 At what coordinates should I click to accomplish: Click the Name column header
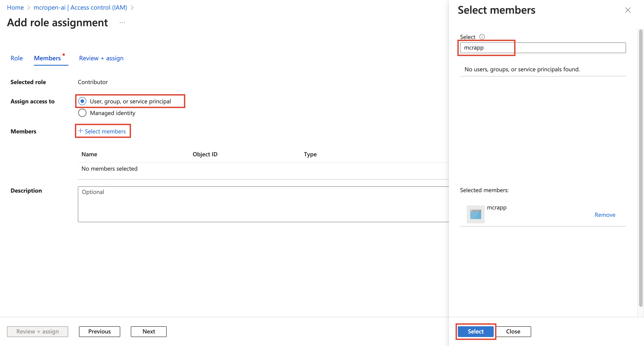89,154
